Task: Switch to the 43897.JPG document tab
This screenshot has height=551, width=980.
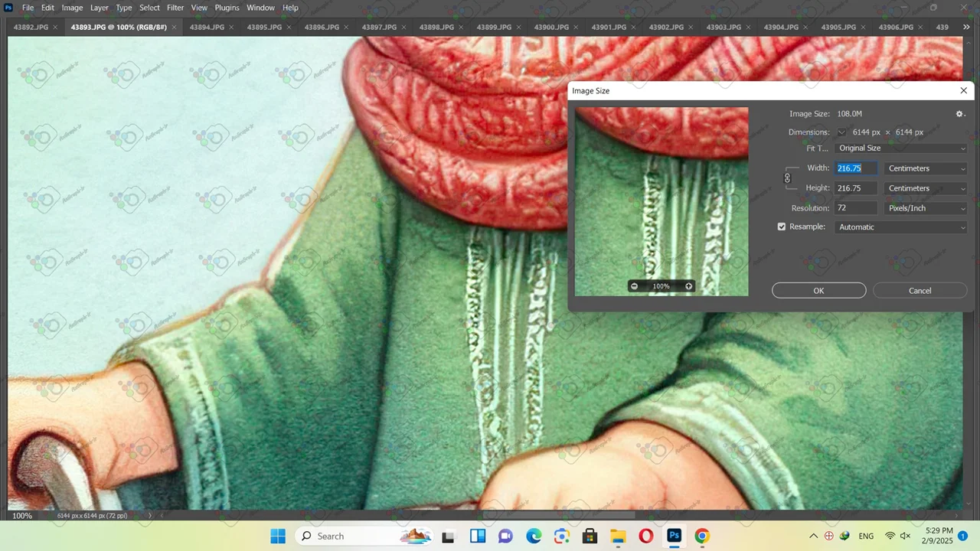Action: point(379,27)
